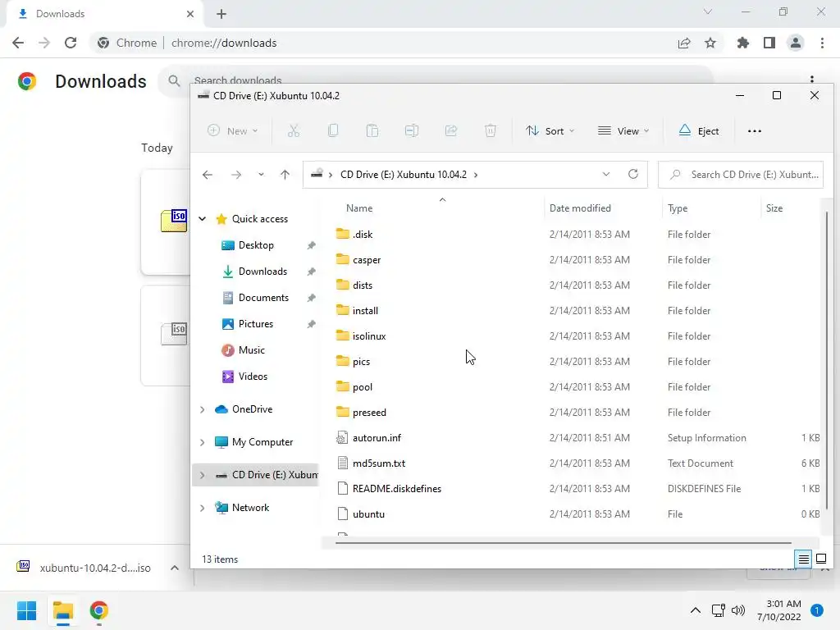Open volume control in system tray

click(x=738, y=610)
